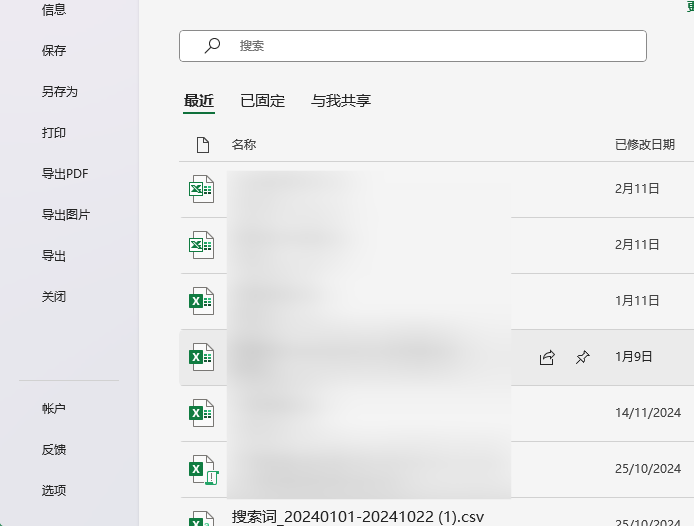The image size is (694, 526).
Task: Open the 帐户 page
Action: click(54, 408)
